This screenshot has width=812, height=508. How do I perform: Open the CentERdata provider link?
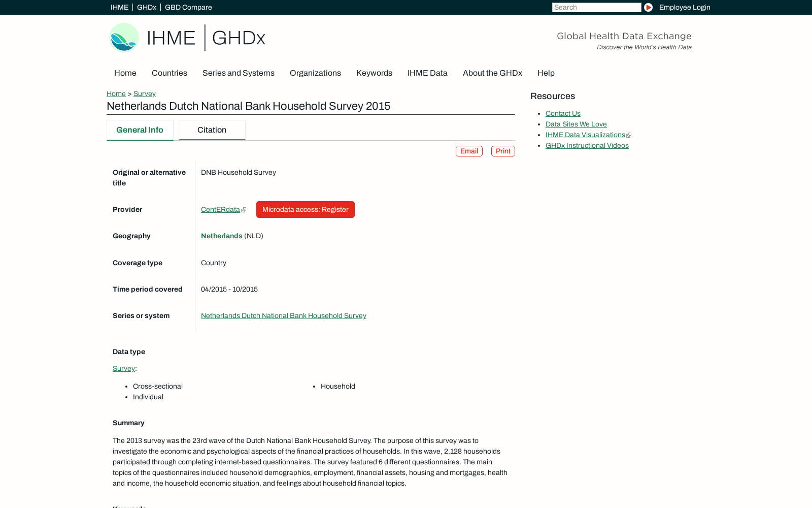click(220, 210)
